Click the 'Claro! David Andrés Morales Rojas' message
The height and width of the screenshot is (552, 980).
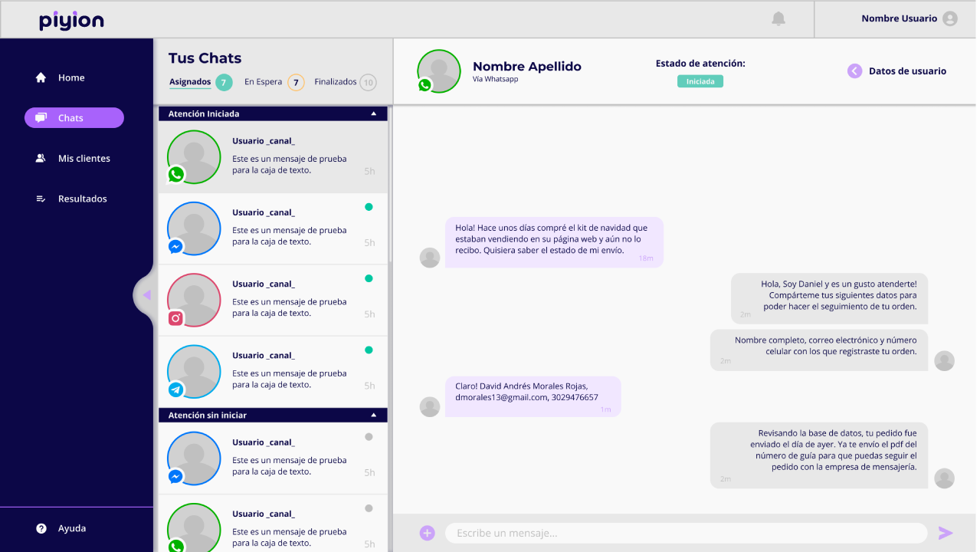(533, 396)
